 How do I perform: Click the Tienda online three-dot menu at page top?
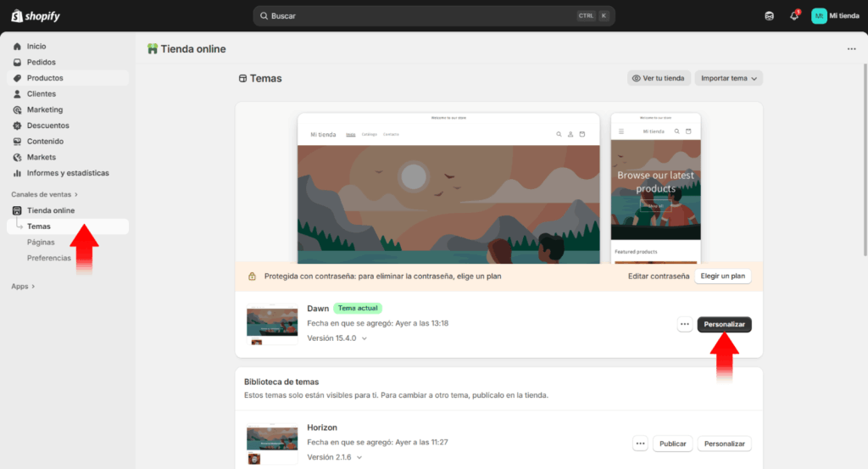pos(851,49)
